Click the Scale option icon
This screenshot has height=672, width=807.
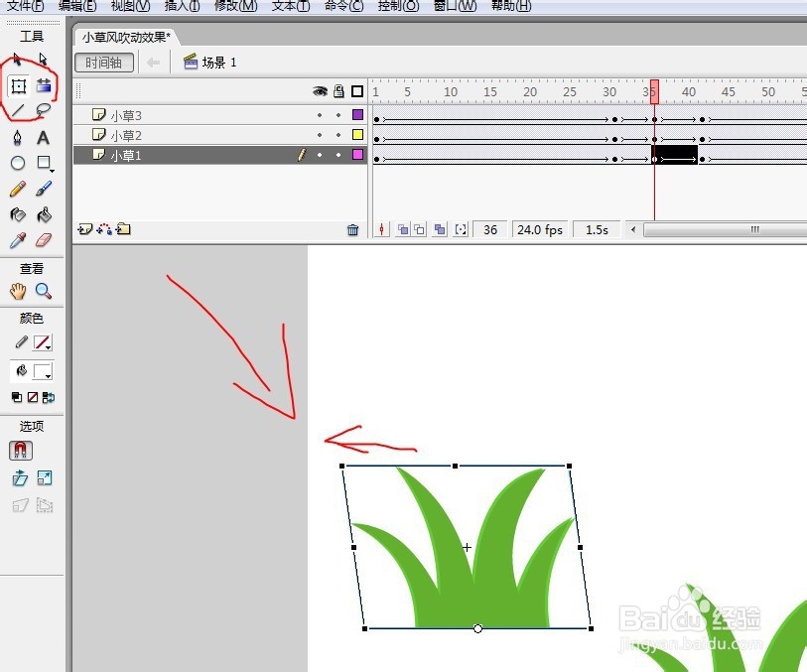(x=45, y=478)
